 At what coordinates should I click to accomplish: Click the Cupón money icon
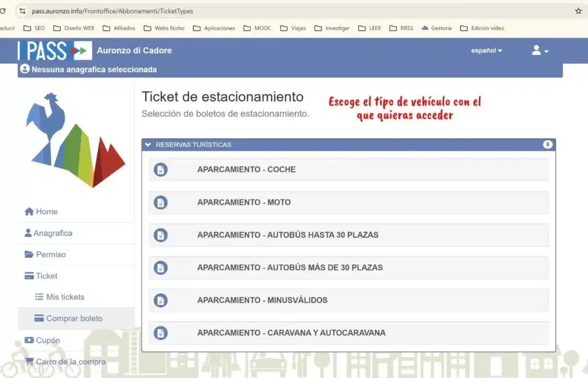(29, 340)
